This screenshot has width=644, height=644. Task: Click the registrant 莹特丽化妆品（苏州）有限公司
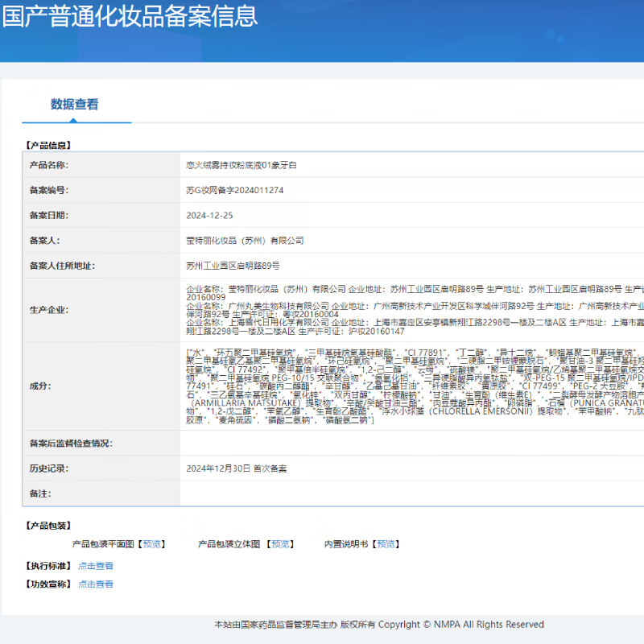(x=245, y=241)
